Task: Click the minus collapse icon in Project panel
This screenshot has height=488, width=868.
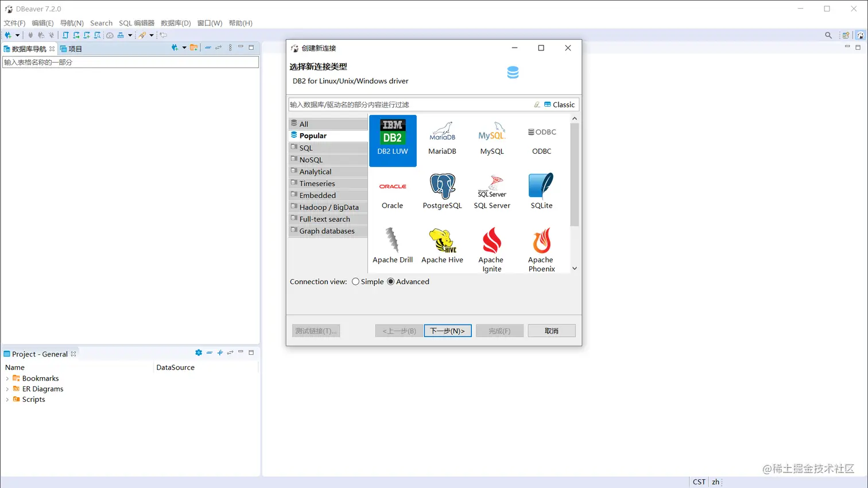Action: pyautogui.click(x=210, y=353)
